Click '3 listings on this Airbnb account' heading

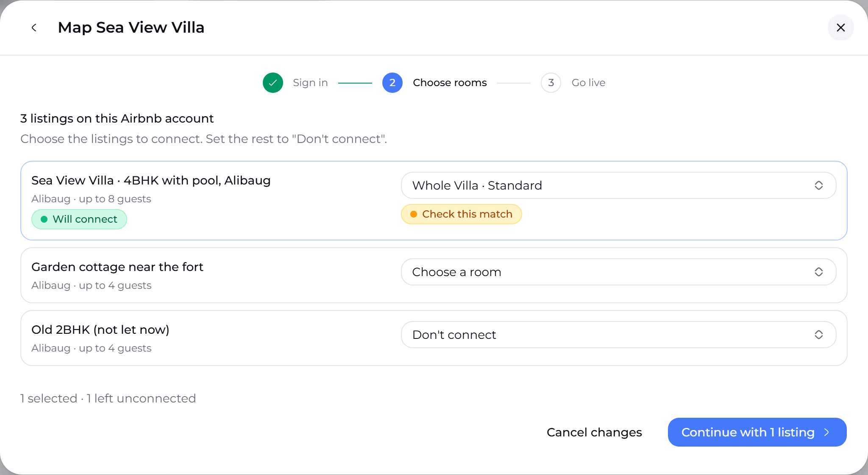(x=117, y=118)
